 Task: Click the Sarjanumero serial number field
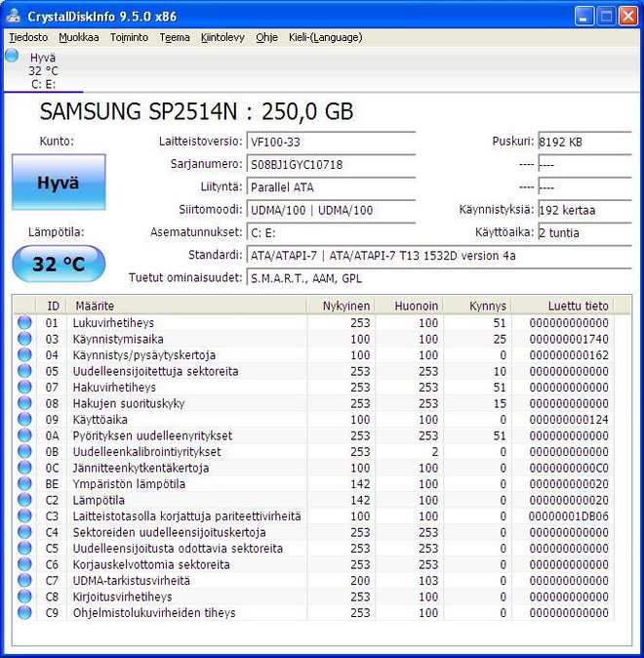pyautogui.click(x=331, y=164)
